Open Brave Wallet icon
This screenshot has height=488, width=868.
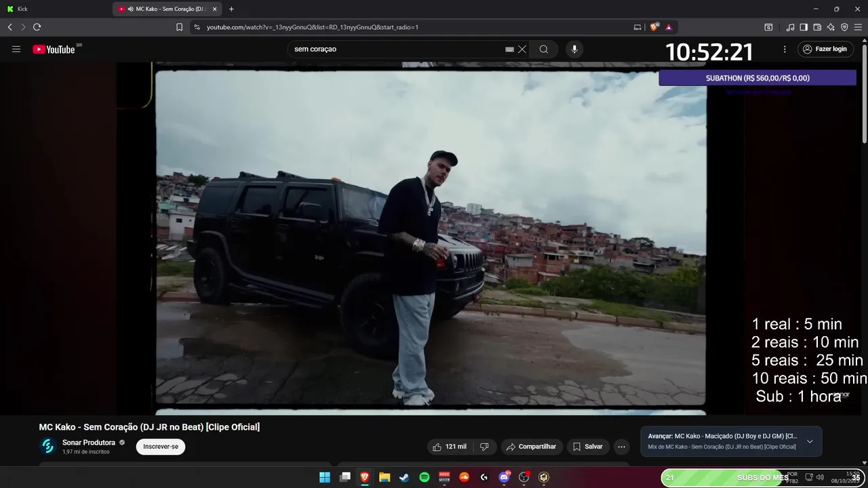tap(817, 27)
